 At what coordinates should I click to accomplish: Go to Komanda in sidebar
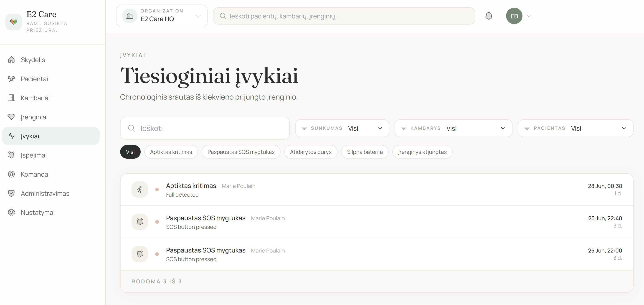(51, 174)
